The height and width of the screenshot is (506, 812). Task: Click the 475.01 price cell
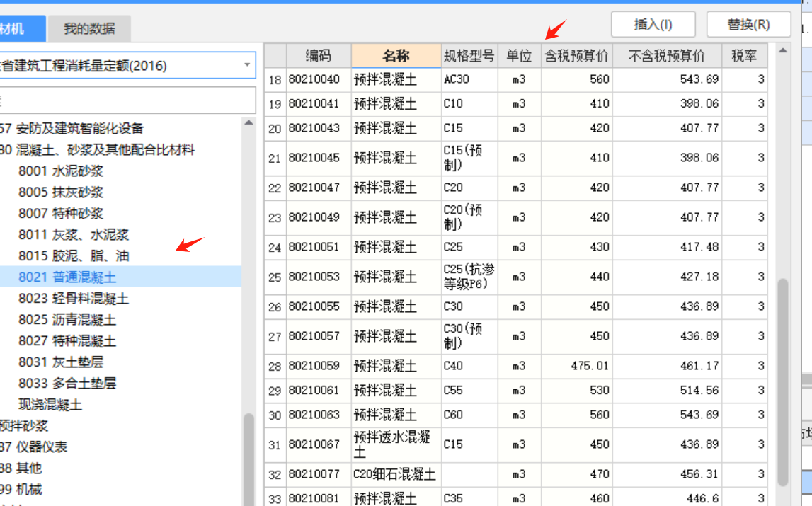(x=577, y=366)
